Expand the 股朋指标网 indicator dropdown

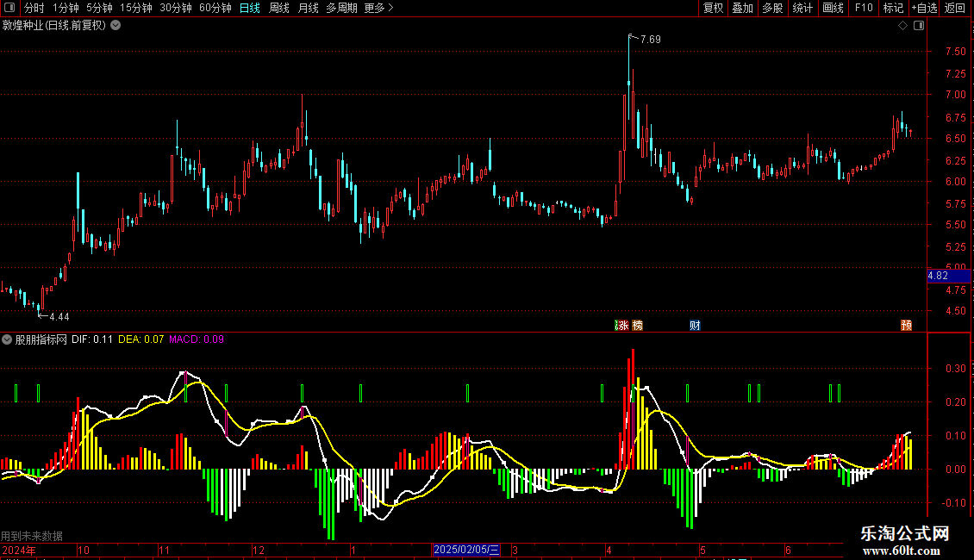click(x=7, y=339)
